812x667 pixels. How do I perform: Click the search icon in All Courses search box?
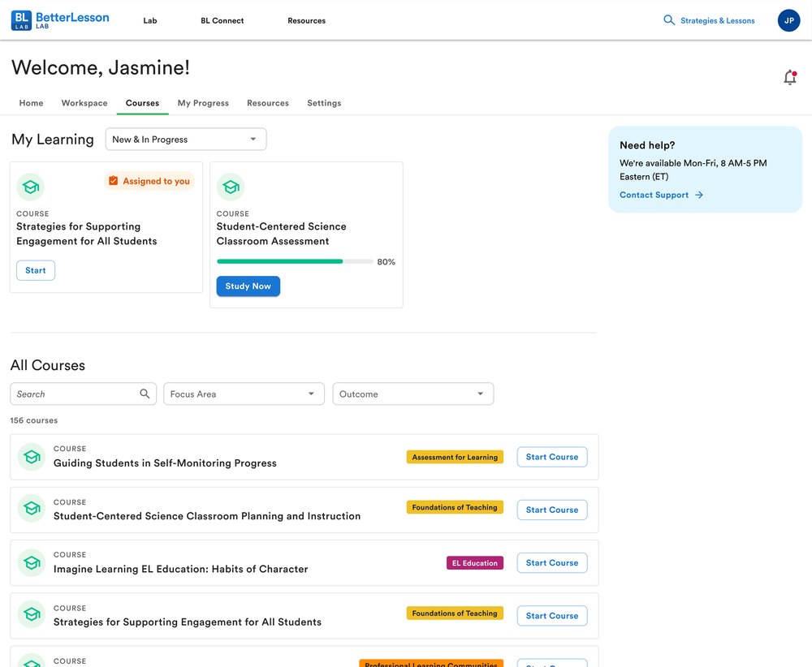(145, 394)
